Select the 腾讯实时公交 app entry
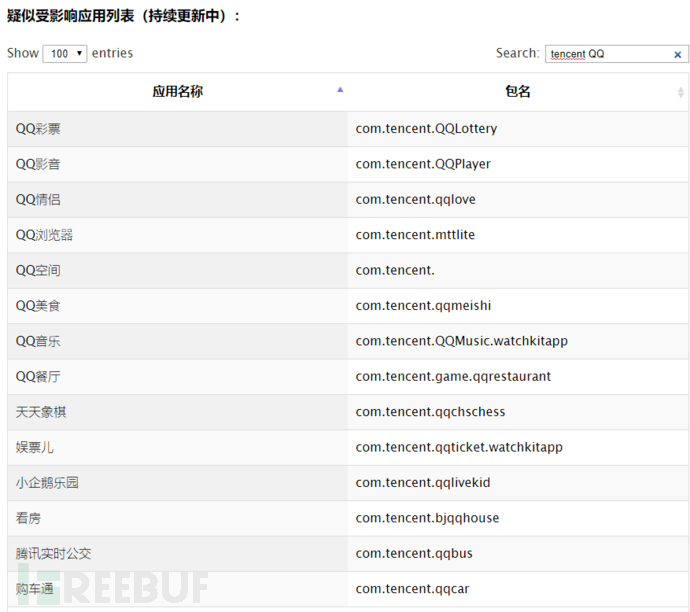 pyautogui.click(x=54, y=553)
